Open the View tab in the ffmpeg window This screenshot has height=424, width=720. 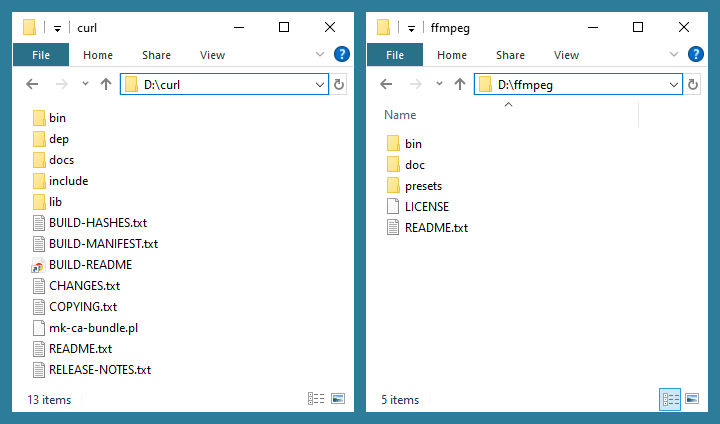[x=566, y=55]
